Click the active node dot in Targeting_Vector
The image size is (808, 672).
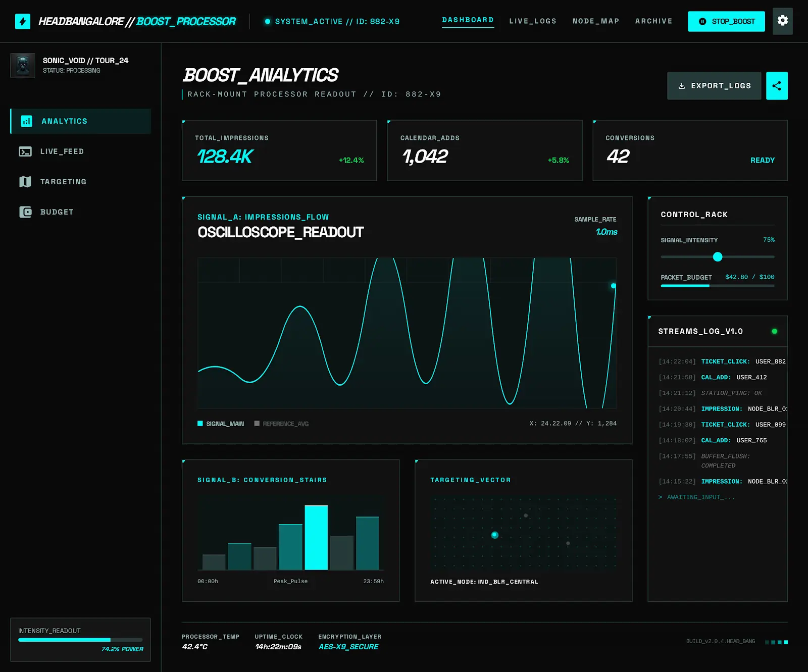(x=495, y=535)
